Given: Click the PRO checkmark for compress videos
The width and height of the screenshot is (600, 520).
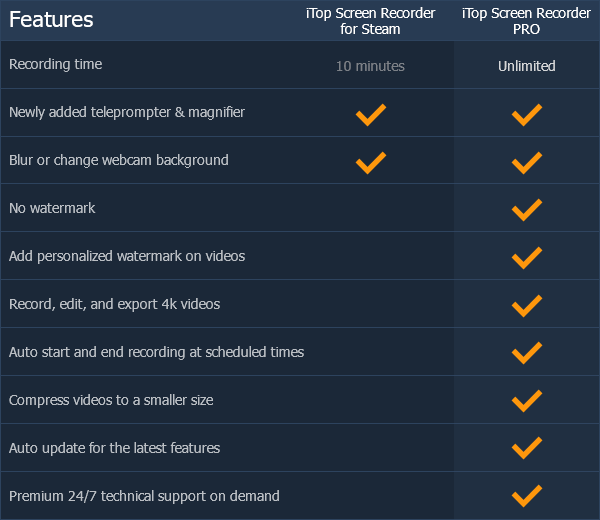Looking at the screenshot, I should click(x=526, y=401).
